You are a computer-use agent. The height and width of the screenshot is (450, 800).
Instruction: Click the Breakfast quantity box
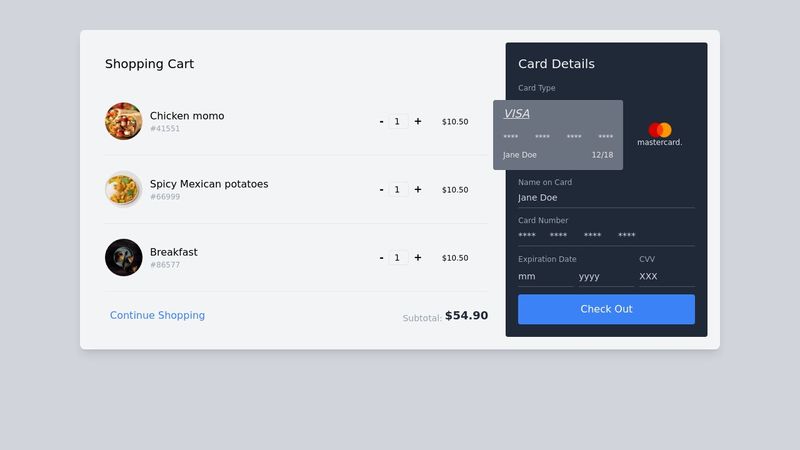(398, 258)
